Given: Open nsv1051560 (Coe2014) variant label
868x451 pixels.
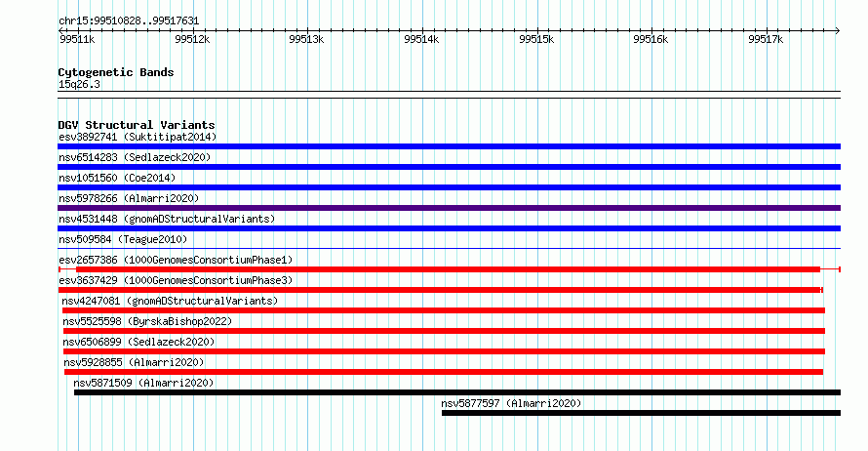Looking at the screenshot, I should pos(117,178).
